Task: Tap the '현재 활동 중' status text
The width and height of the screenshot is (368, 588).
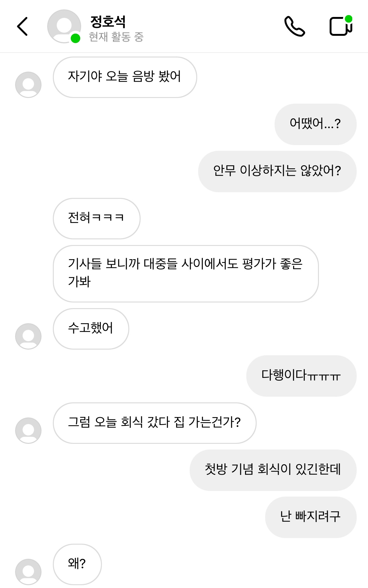Action: click(x=116, y=37)
